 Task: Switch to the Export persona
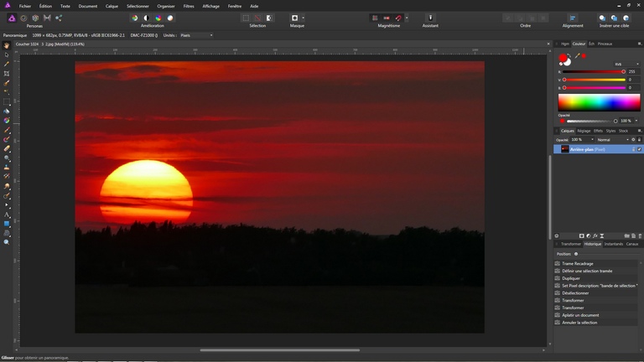pos(59,18)
